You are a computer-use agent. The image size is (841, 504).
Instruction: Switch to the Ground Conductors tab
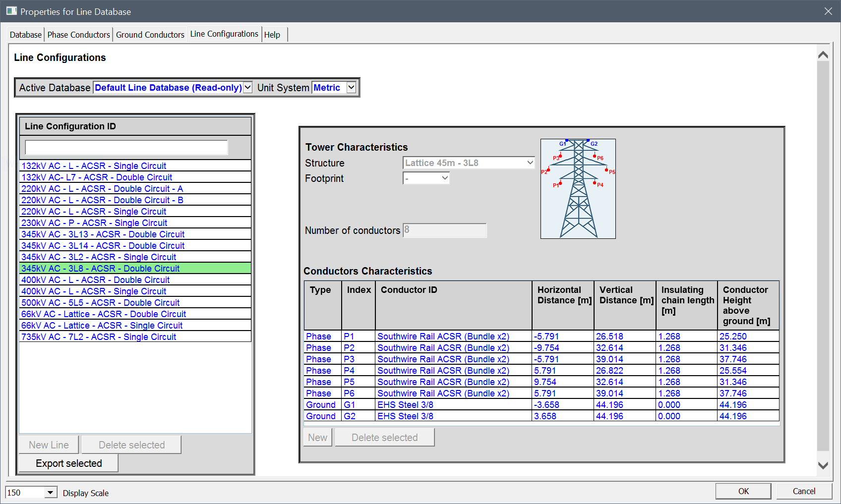(x=150, y=34)
